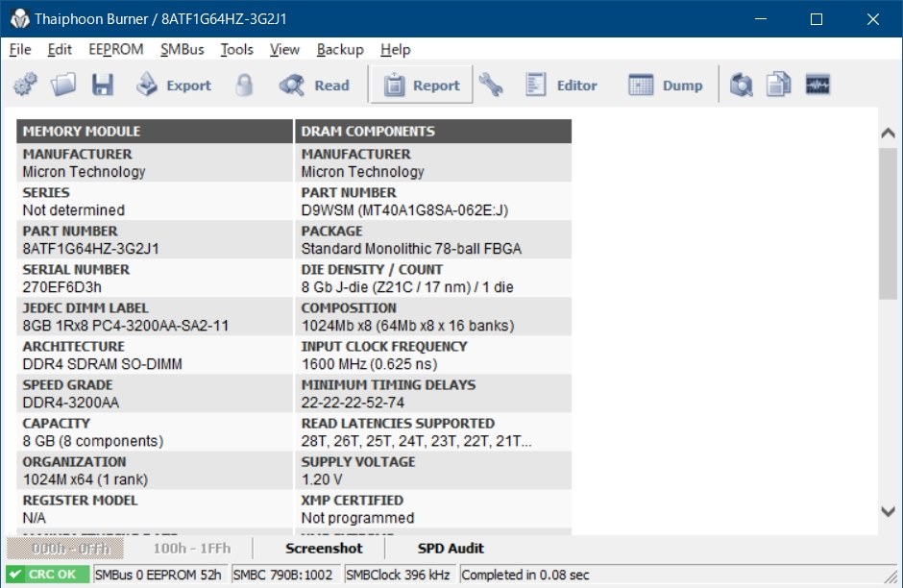Select timing delays 22-22-22-52-74 value

tap(353, 403)
